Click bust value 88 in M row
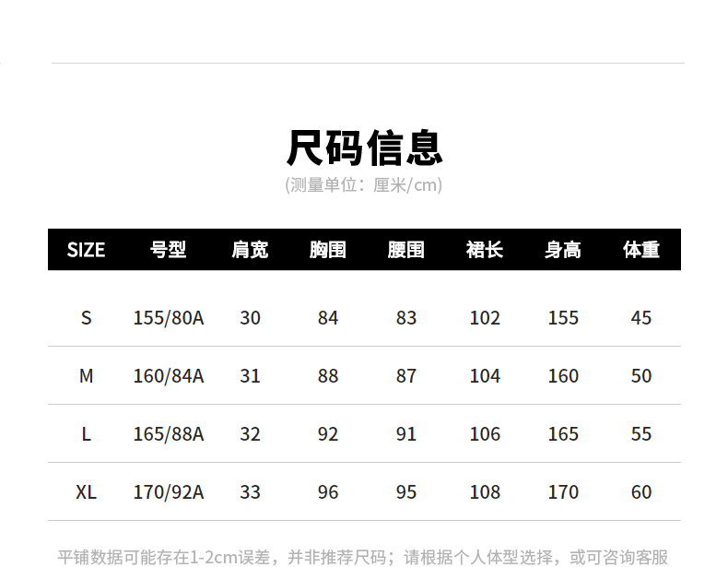The width and height of the screenshot is (728, 567). click(328, 376)
